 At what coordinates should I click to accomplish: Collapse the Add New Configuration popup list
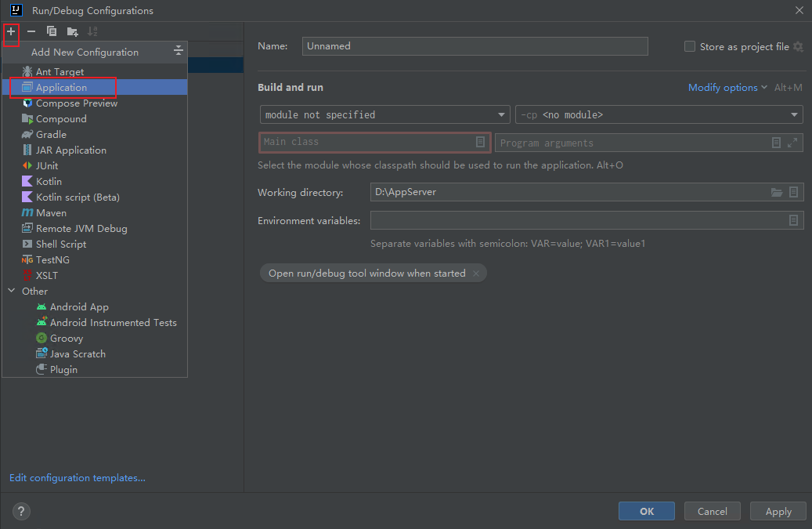pyautogui.click(x=179, y=50)
